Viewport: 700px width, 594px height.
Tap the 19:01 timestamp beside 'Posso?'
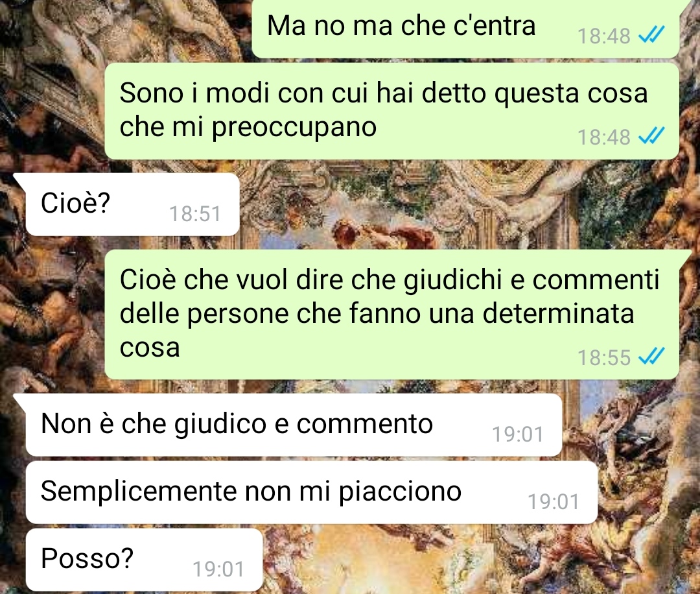click(218, 569)
